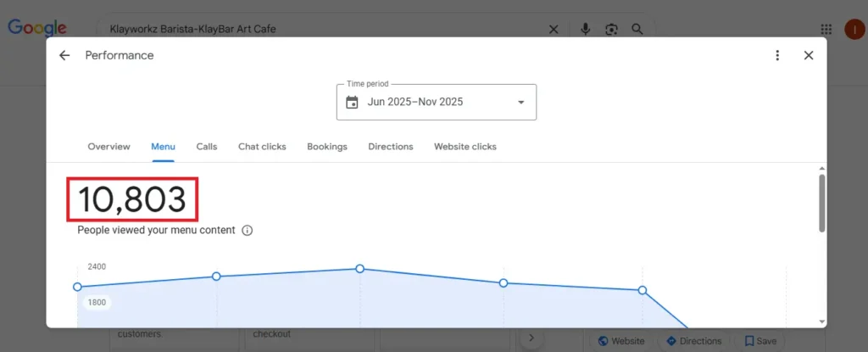Select the Menu tab
This screenshot has height=352, width=868.
click(x=164, y=147)
